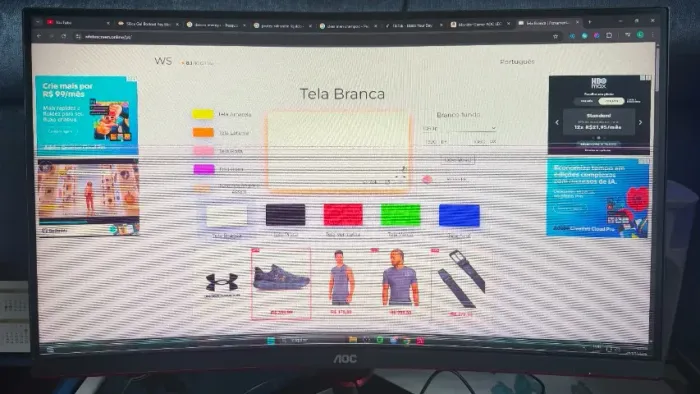Open the Português language selector
The height and width of the screenshot is (394, 700).
517,62
